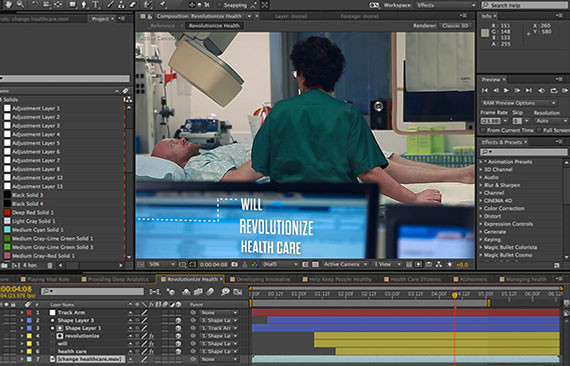This screenshot has width=570, height=366.
Task: Jump to first frame in Preview panel
Action: 485,90
